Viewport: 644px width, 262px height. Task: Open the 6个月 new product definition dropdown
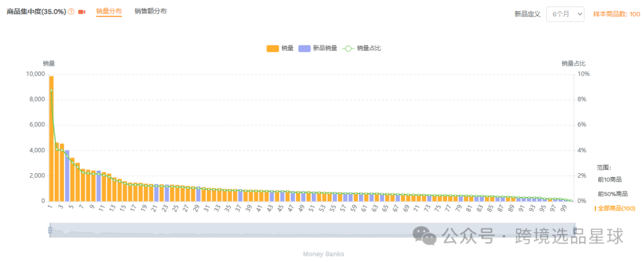pos(565,14)
